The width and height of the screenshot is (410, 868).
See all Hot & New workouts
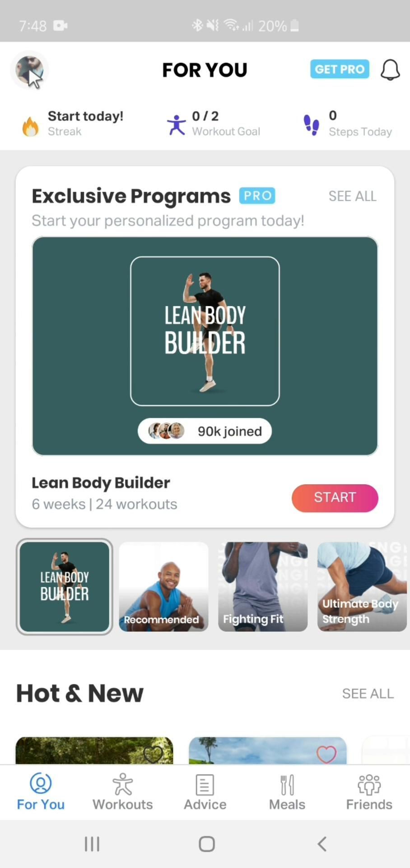[x=368, y=693]
